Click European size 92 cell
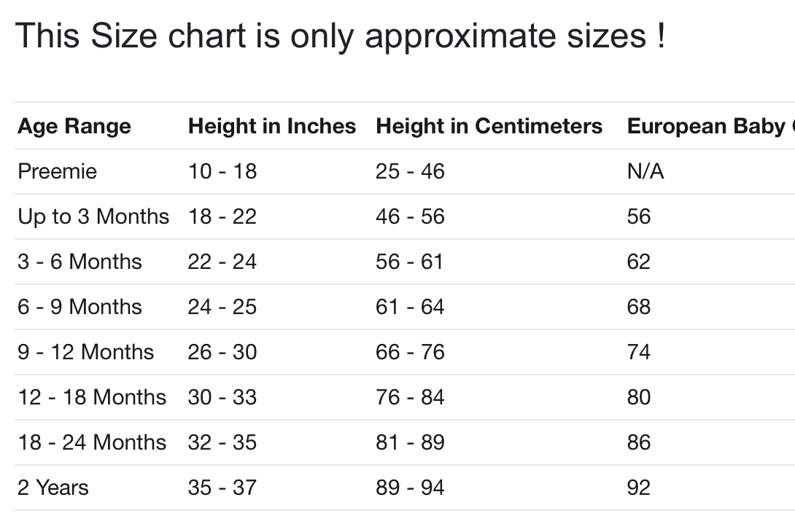This screenshot has height=532, width=795. [x=638, y=488]
